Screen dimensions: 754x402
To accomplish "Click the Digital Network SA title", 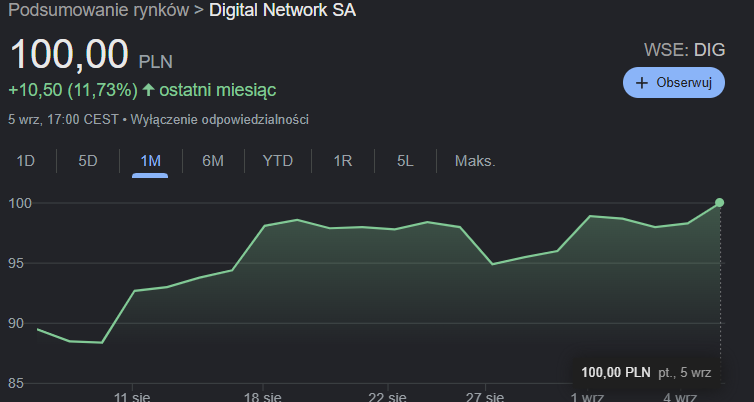I will pyautogui.click(x=282, y=10).
